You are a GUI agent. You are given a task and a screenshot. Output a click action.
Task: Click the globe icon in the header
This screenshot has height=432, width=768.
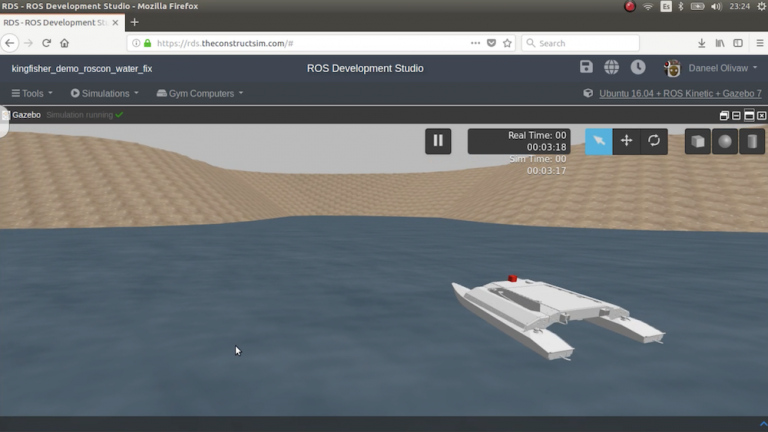point(611,68)
